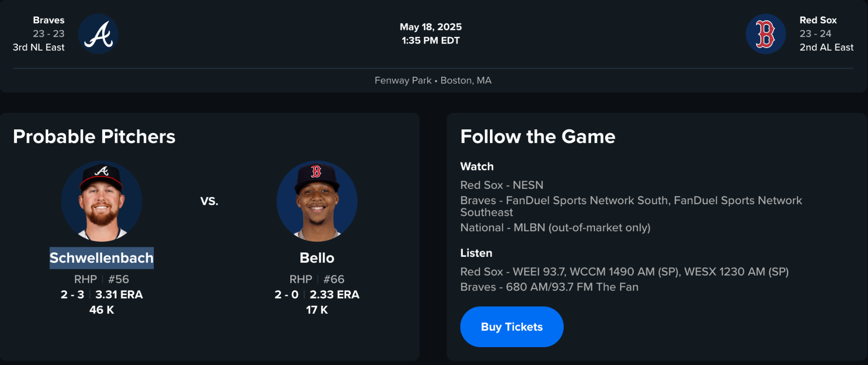Click the Fenway Park venue text
The image size is (868, 365).
click(403, 81)
